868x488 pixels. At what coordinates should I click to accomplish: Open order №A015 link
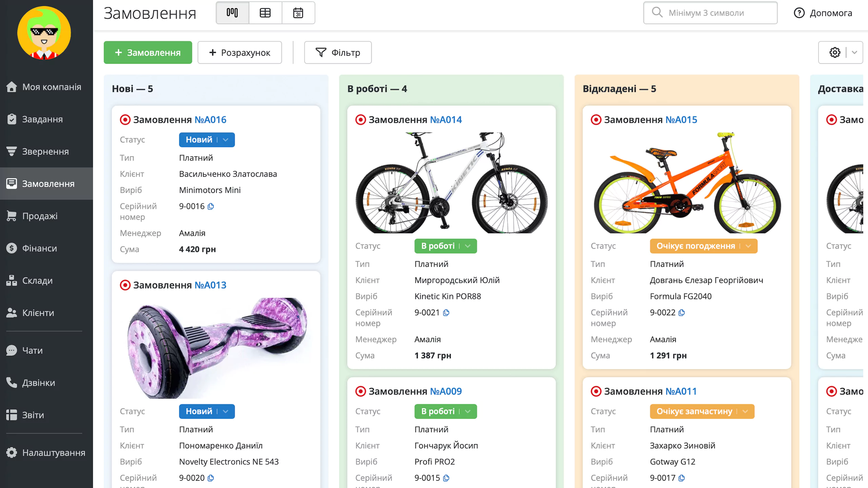pyautogui.click(x=681, y=120)
